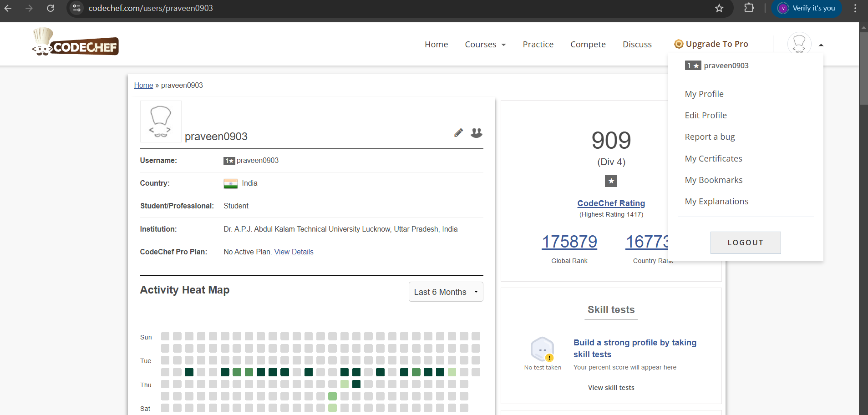
Task: Go to Home in the navigation bar
Action: pos(436,44)
